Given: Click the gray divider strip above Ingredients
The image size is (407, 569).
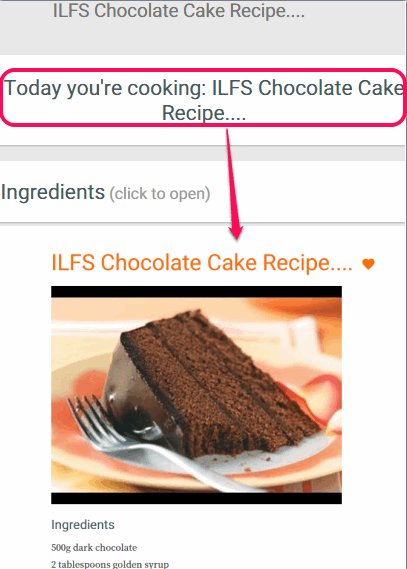Looking at the screenshot, I should (x=202, y=153).
